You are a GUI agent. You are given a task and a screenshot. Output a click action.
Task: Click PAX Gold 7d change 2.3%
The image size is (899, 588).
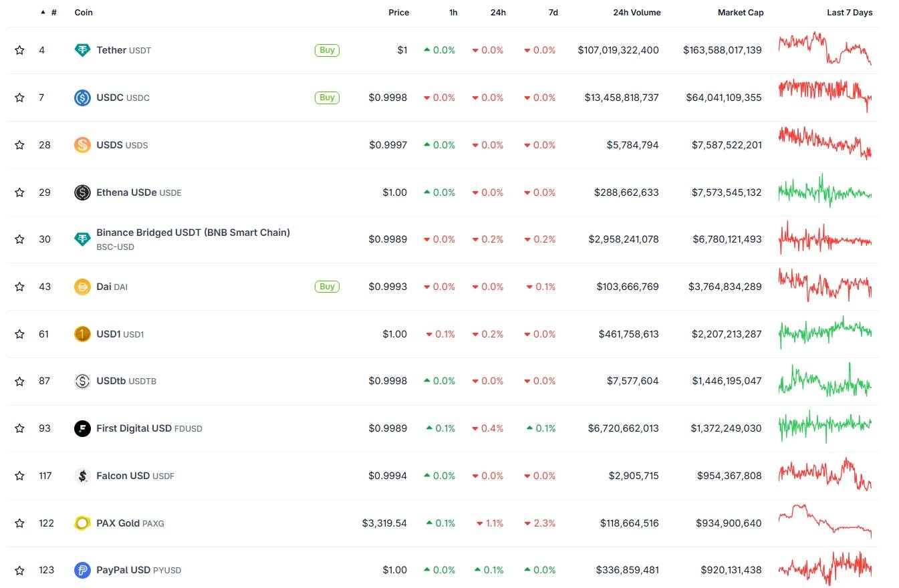[x=540, y=523]
